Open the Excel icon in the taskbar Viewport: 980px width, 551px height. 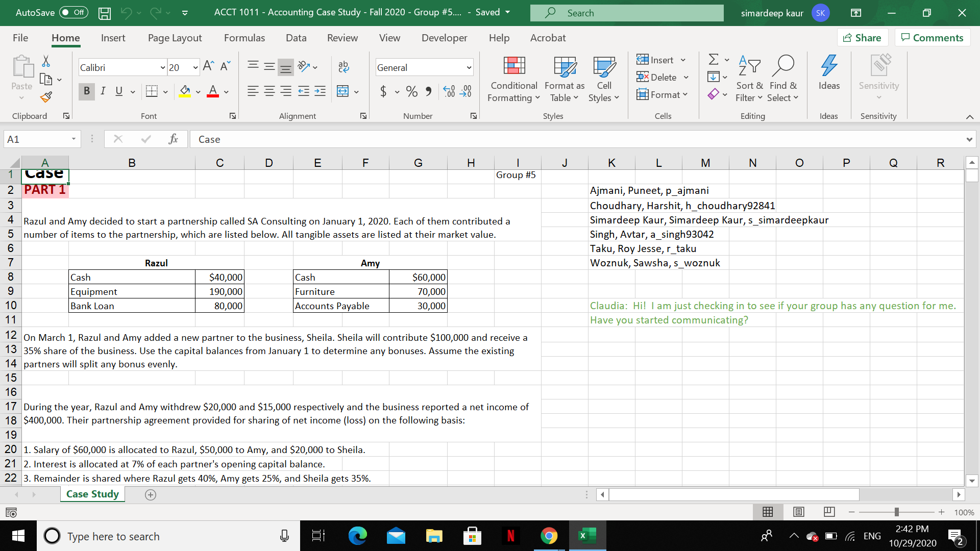click(x=587, y=536)
